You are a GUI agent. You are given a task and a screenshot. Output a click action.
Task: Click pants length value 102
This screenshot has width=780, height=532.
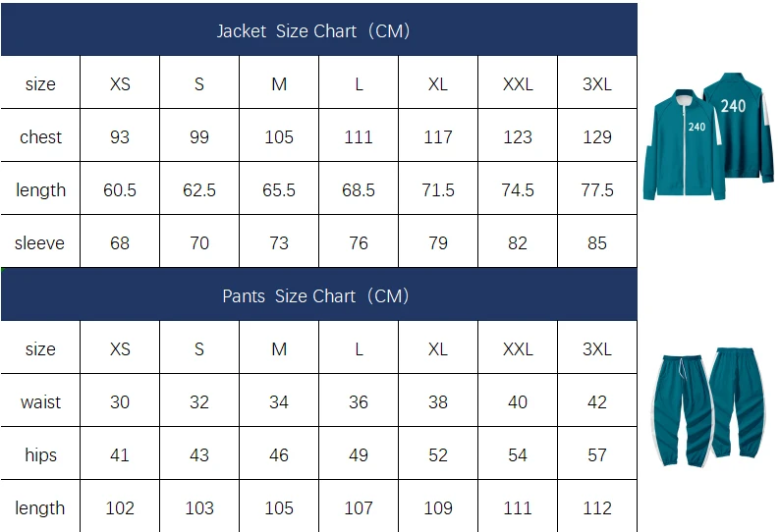pos(120,508)
